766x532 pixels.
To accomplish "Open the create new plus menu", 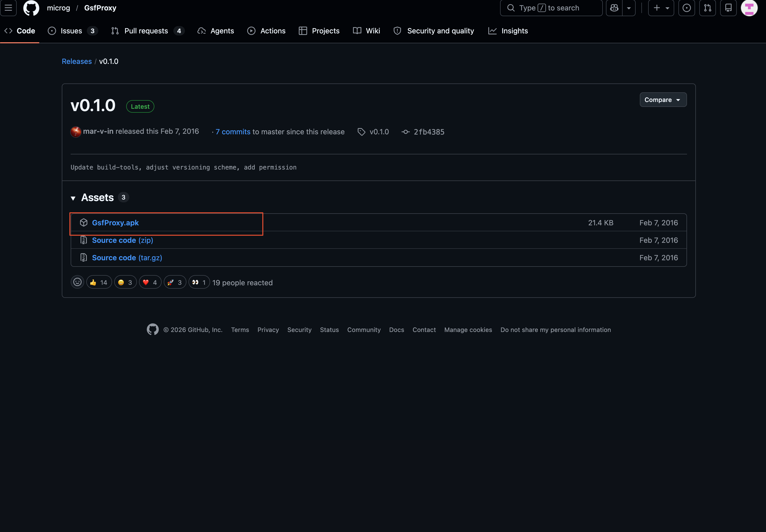I will pyautogui.click(x=661, y=8).
